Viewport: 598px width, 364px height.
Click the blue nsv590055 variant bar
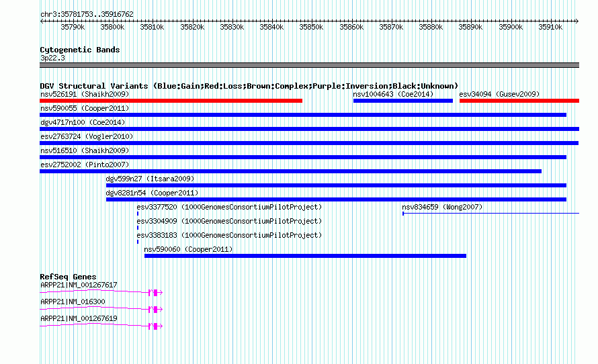click(303, 115)
